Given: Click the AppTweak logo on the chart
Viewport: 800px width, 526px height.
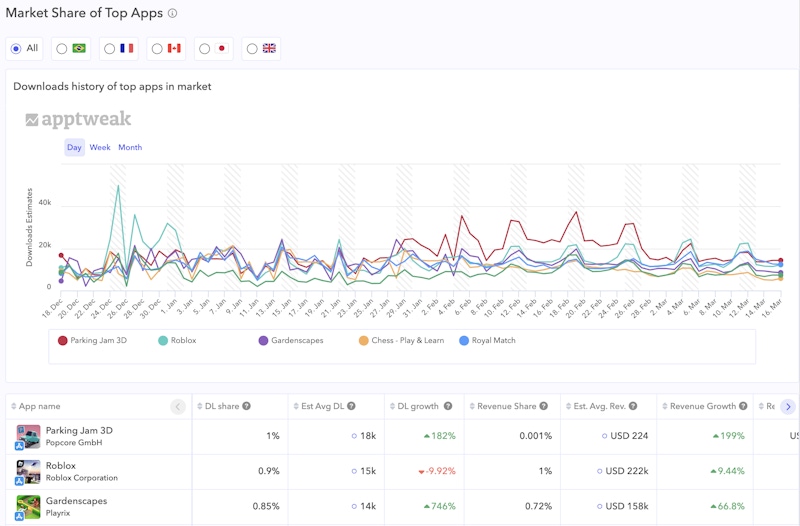Looking at the screenshot, I should coord(78,120).
